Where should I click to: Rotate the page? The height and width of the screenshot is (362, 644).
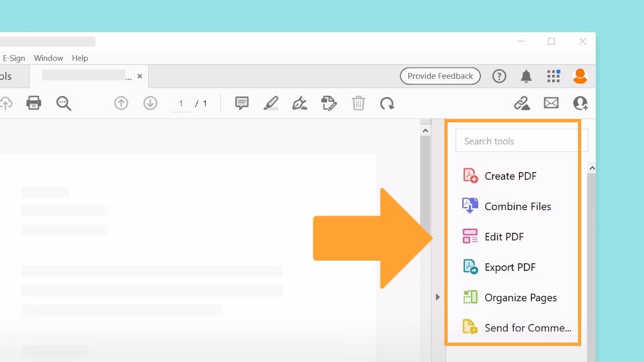387,103
